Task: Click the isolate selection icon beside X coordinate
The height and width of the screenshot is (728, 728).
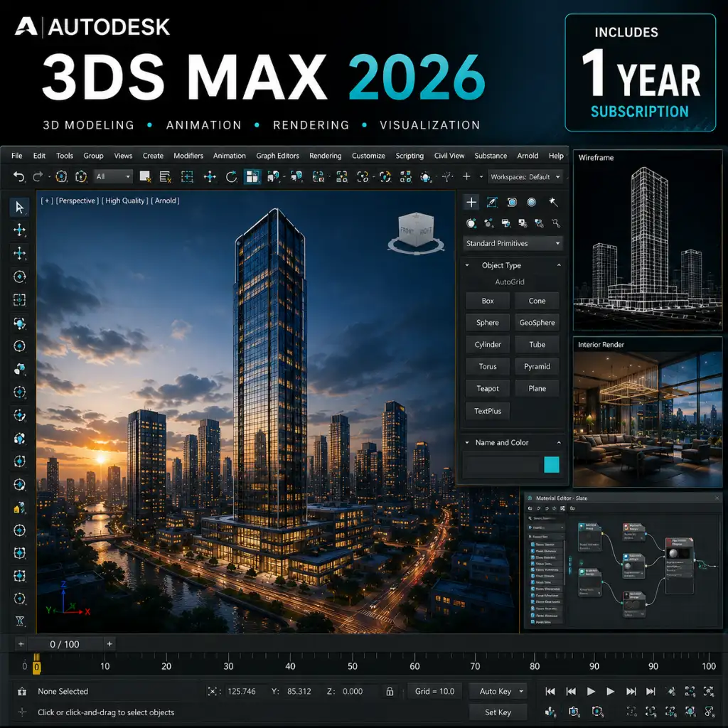Action: tap(212, 691)
